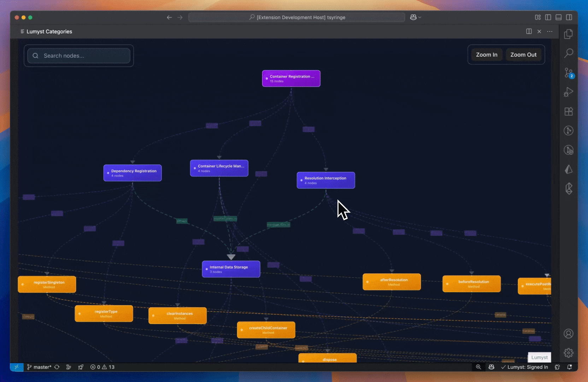The height and width of the screenshot is (382, 588).
Task: Click the Zoom In button
Action: click(487, 55)
